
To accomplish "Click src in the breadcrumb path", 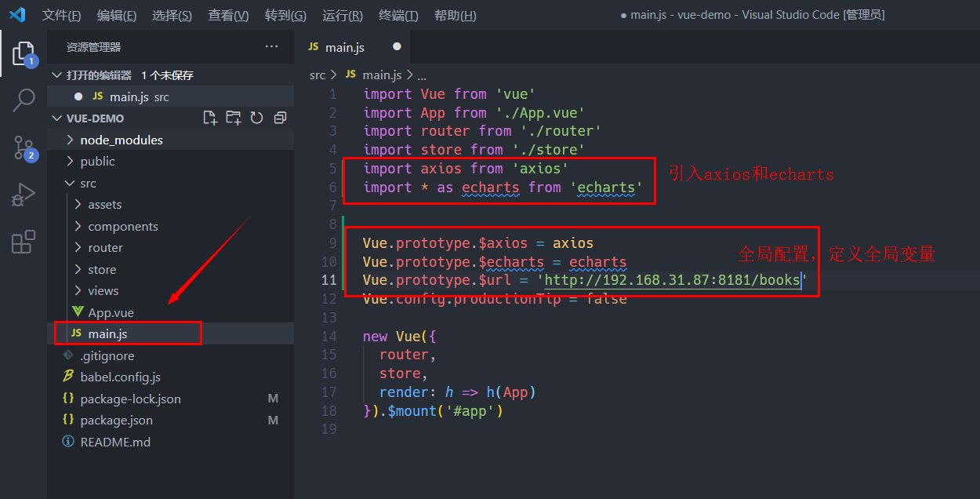I will pos(317,75).
